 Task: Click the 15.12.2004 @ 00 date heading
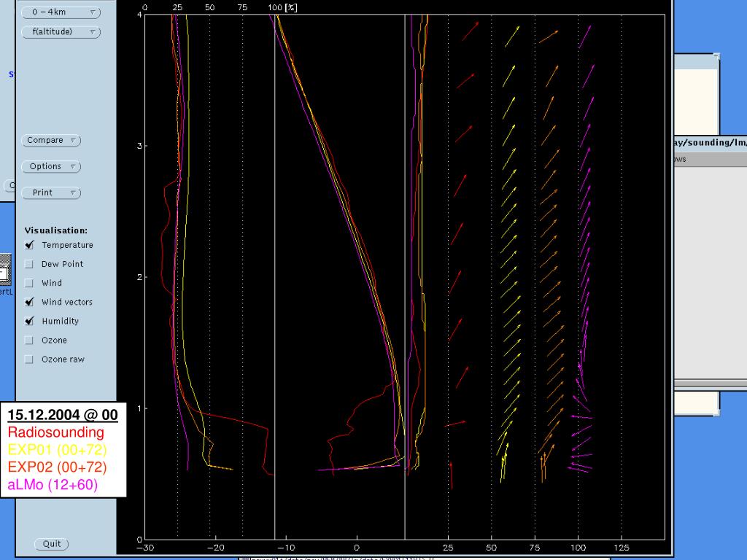[63, 415]
